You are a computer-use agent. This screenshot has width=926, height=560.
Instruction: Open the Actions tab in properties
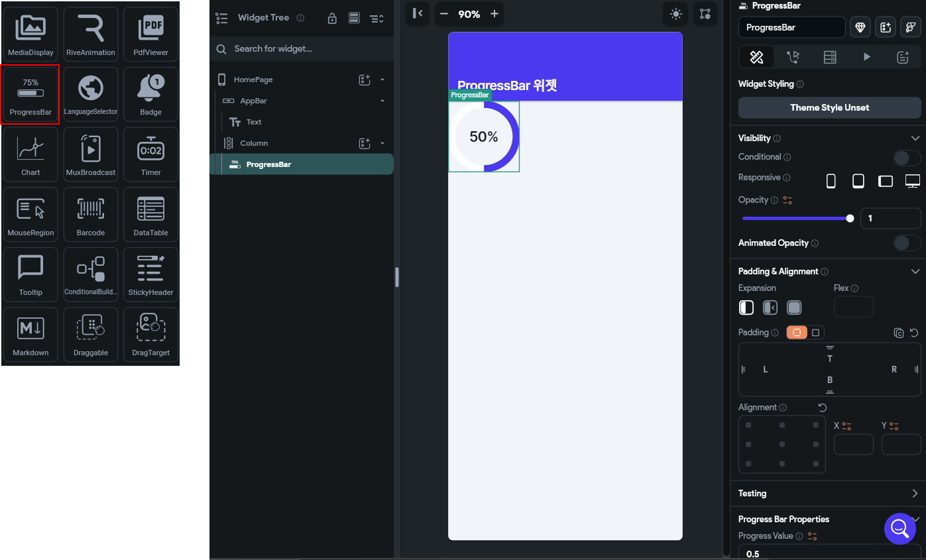point(793,57)
